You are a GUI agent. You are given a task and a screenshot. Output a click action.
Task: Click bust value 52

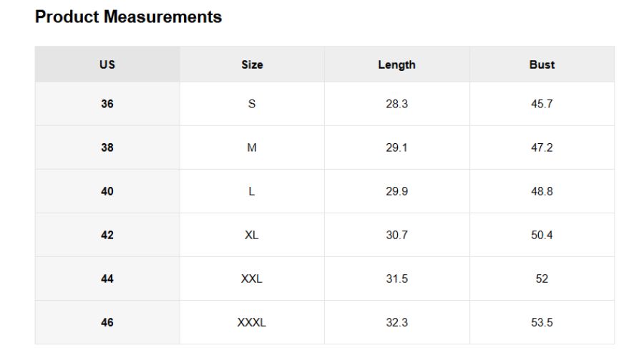click(x=542, y=279)
